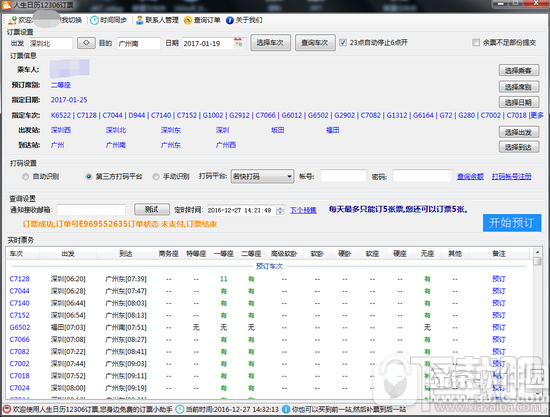Click train number C7024 in ticket list
The image size is (550, 417).
20,388
